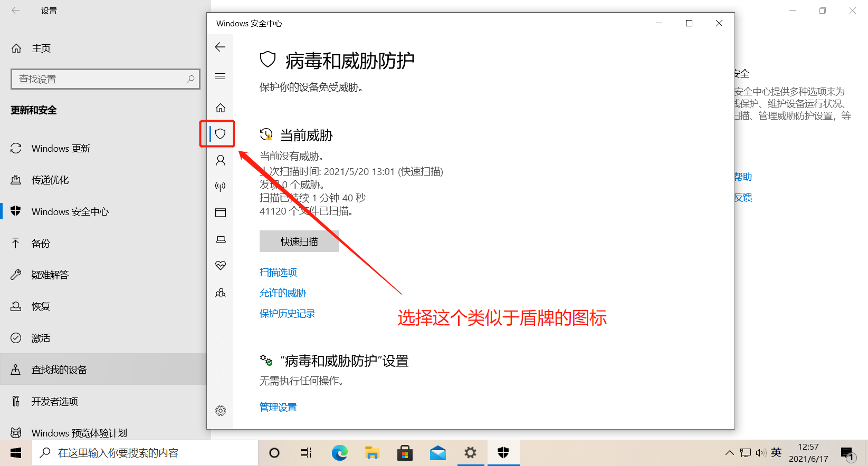Open App and browser control icon

point(221,212)
